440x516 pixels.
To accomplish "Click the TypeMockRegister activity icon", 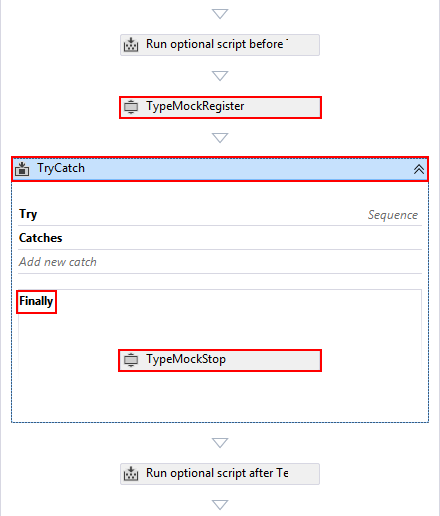I will pos(131,107).
